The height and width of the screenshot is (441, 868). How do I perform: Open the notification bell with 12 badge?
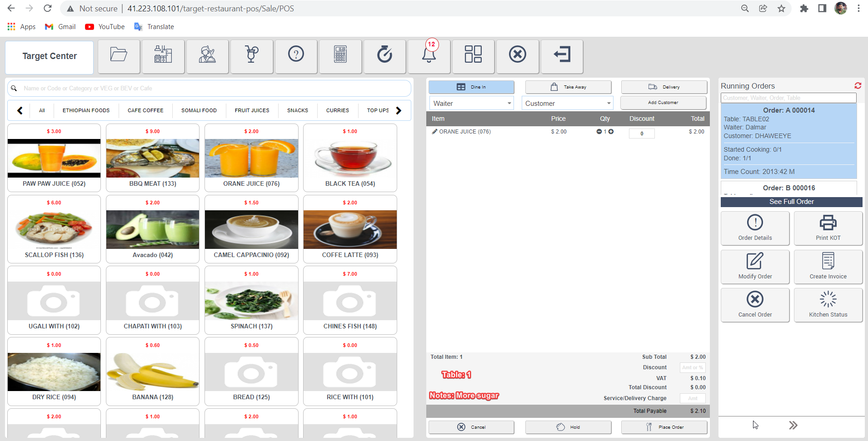[429, 56]
